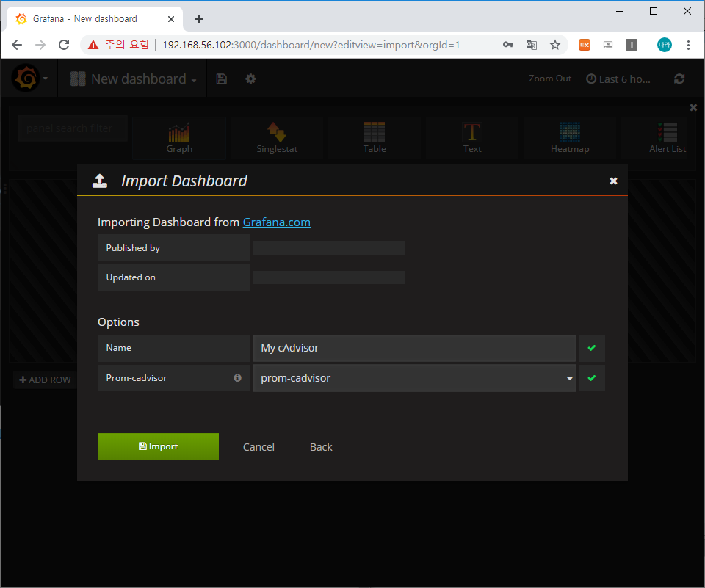The width and height of the screenshot is (705, 588).
Task: Click the green check next to prom-cadvisor
Action: click(x=592, y=378)
